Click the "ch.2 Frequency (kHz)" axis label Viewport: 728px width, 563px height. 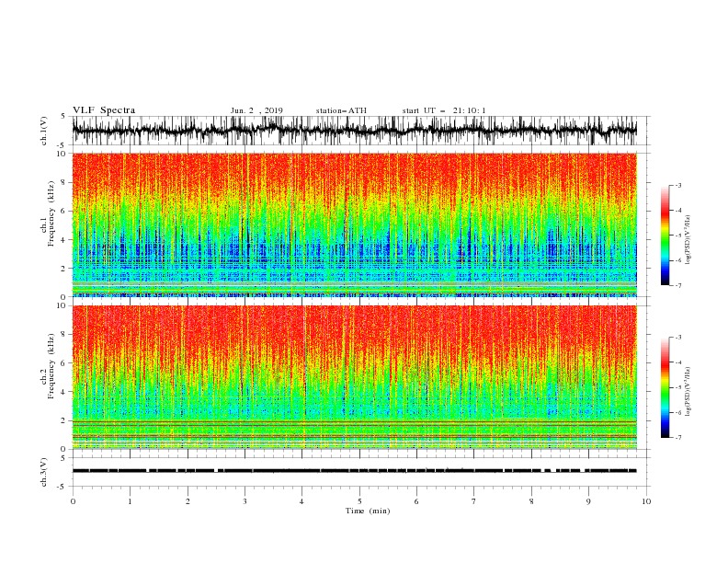click(x=48, y=366)
